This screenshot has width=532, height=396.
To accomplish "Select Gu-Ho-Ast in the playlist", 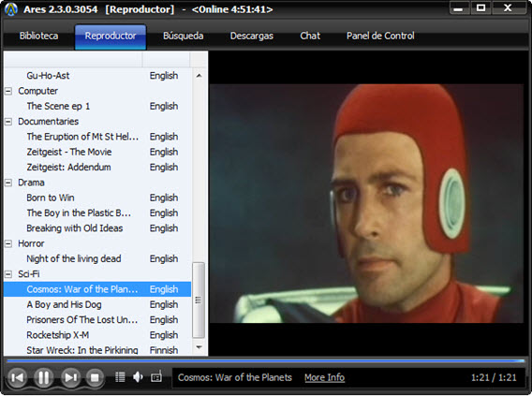I will point(97,76).
